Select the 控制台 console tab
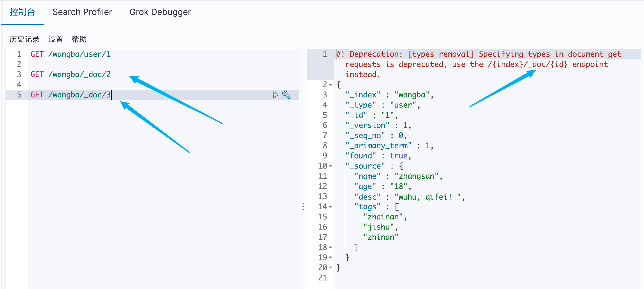644x289 pixels. [x=22, y=12]
